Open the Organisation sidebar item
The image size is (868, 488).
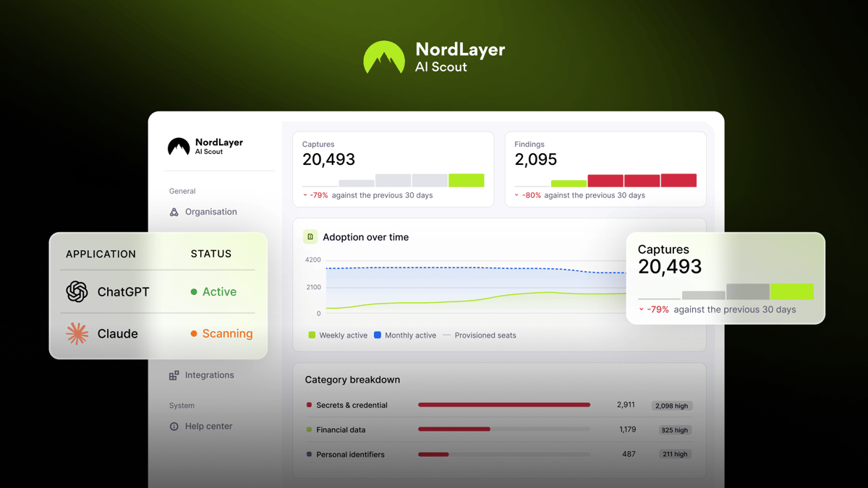[203, 212]
